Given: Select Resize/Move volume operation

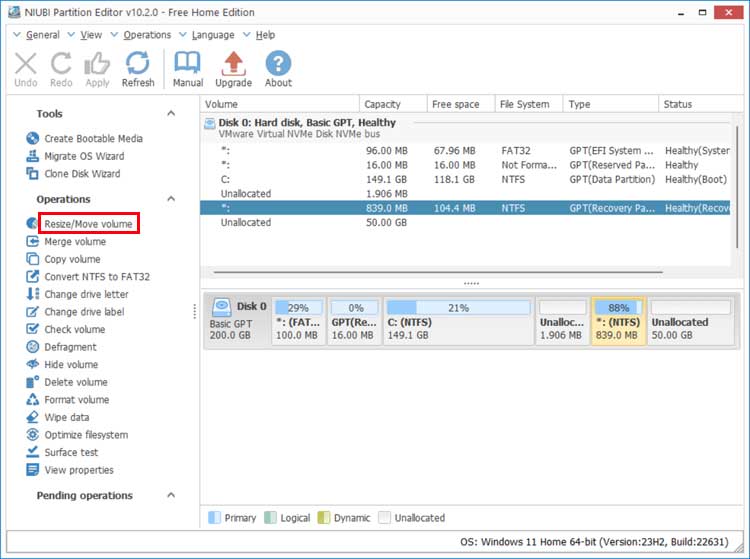Looking at the screenshot, I should [x=88, y=224].
